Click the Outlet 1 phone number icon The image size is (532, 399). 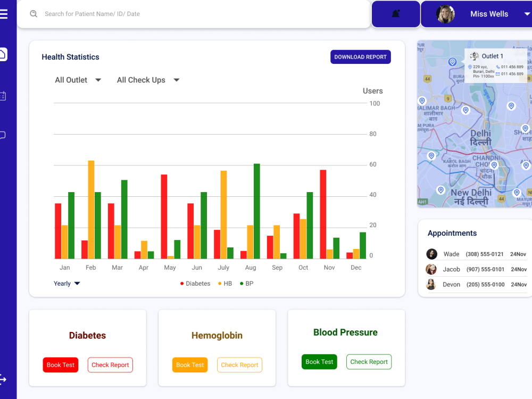point(498,67)
